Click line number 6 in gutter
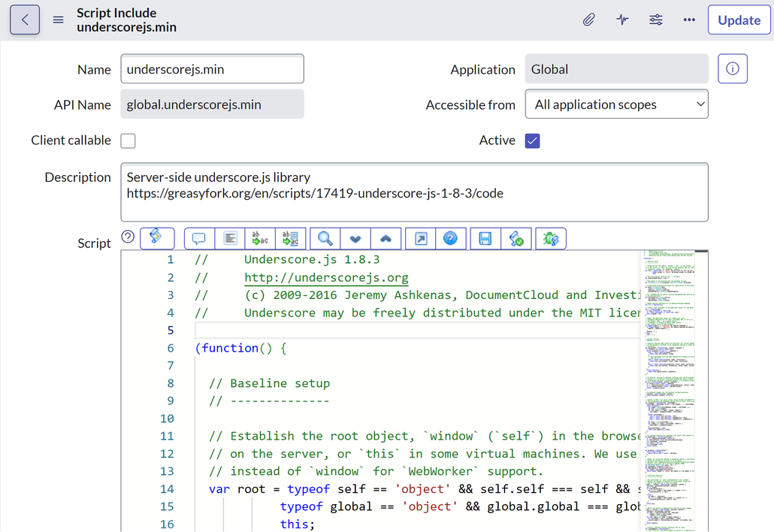This screenshot has height=532, width=774. coord(171,348)
